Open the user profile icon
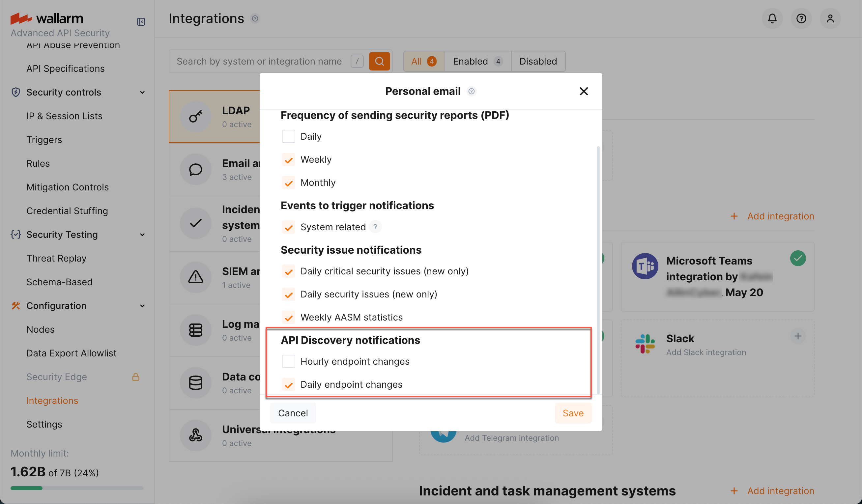 830,18
